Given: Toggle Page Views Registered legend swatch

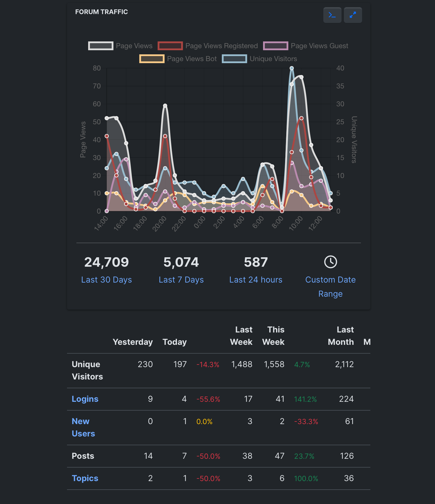Looking at the screenshot, I should point(170,46).
